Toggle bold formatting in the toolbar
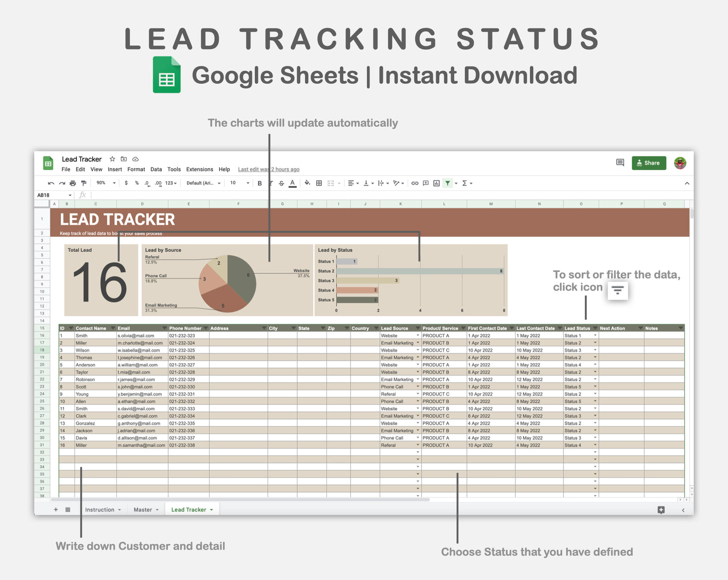 click(x=260, y=183)
